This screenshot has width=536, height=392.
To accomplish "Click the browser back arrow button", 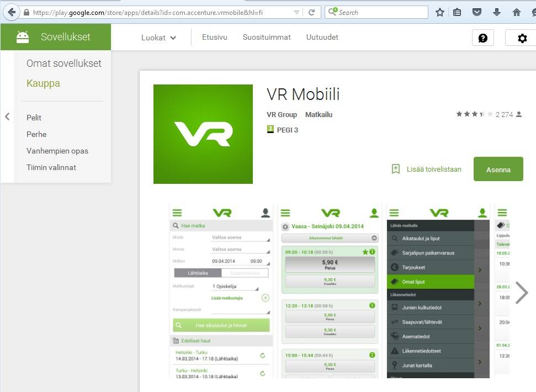I will (x=11, y=12).
